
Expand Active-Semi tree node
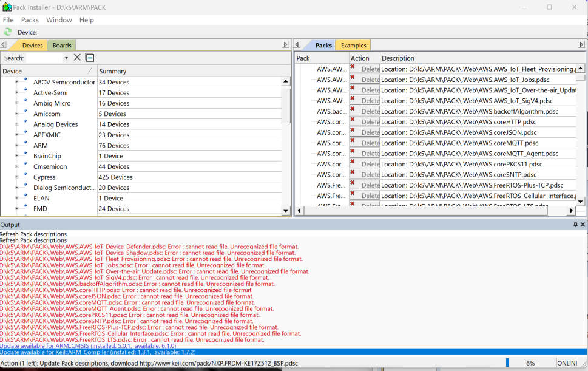coord(16,92)
